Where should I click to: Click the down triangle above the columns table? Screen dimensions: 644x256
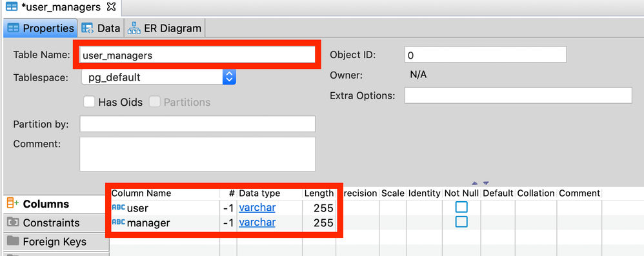click(x=486, y=183)
